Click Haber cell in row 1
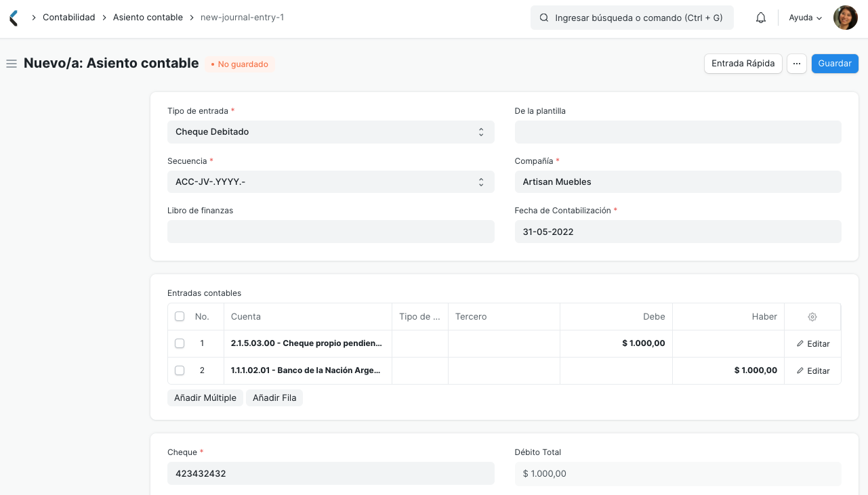 (728, 343)
